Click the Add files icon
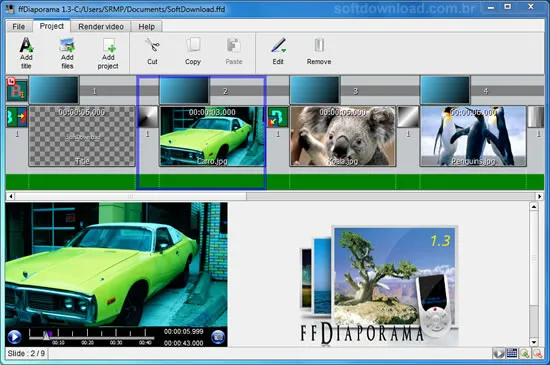The height and width of the screenshot is (365, 550). (x=67, y=46)
